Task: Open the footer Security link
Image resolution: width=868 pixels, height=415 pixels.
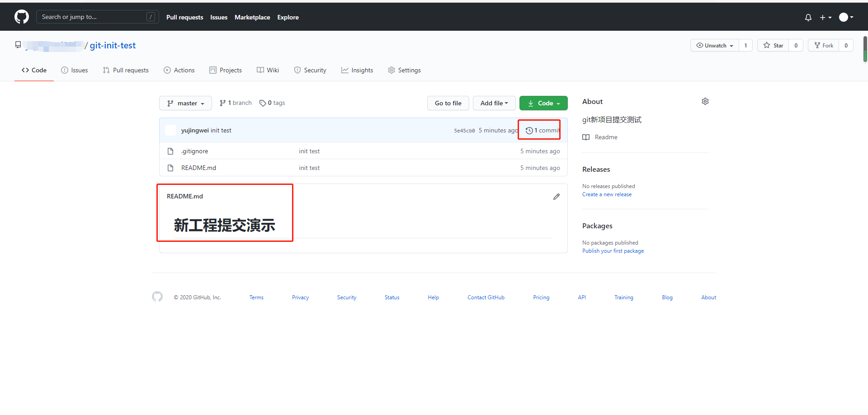Action: (347, 297)
